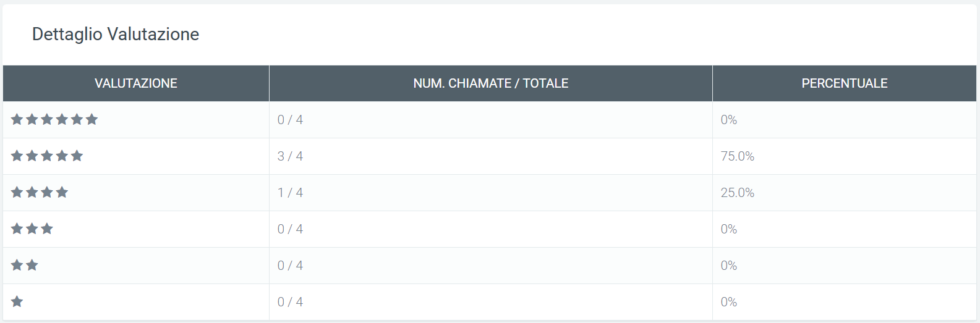Click 0% in the six-star row
This screenshot has height=323, width=980.
(729, 120)
